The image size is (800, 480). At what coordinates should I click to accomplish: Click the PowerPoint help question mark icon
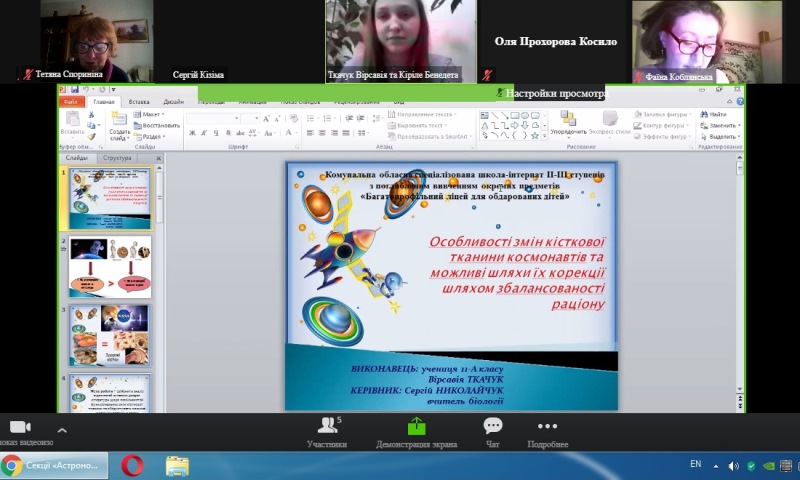(740, 102)
